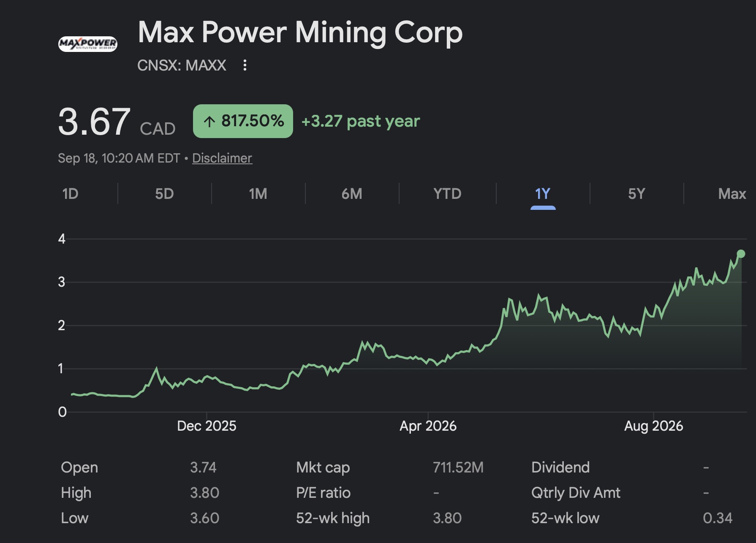
Task: Click the green 817.50% change badge
Action: (x=243, y=121)
